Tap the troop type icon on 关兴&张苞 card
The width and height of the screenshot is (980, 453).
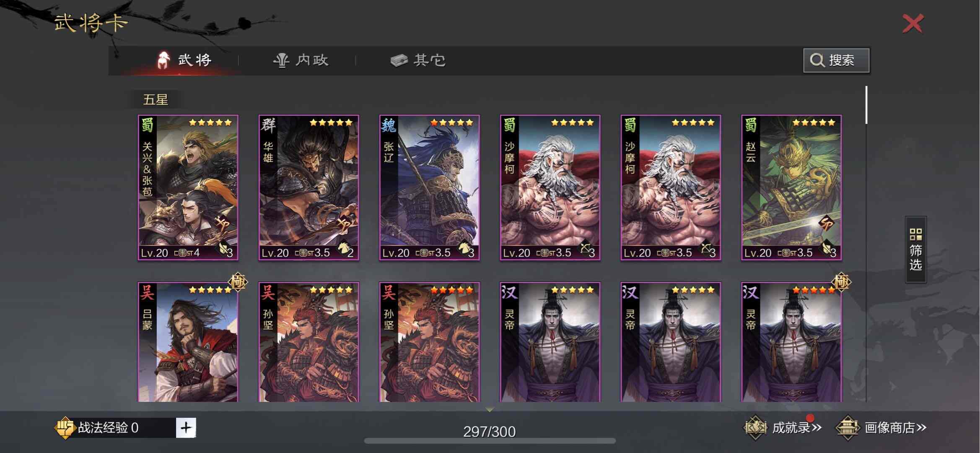point(222,249)
